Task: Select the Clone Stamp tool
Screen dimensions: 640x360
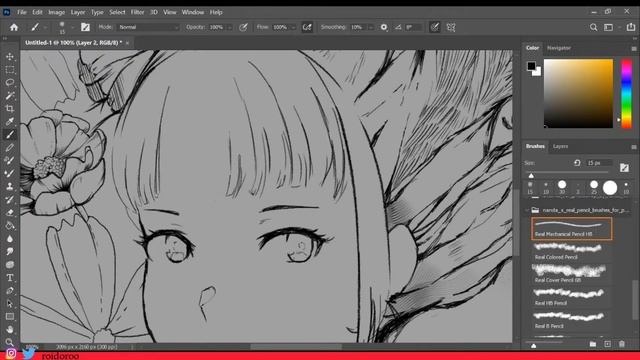Action: point(10,187)
